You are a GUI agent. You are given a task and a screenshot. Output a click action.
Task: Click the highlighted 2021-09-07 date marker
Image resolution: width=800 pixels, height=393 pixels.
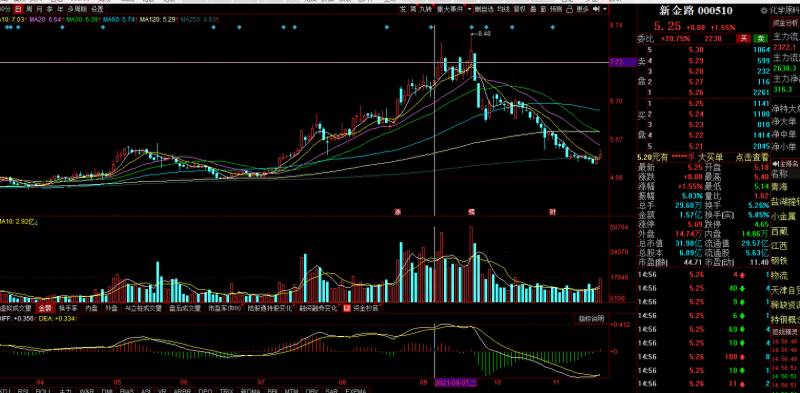click(456, 382)
